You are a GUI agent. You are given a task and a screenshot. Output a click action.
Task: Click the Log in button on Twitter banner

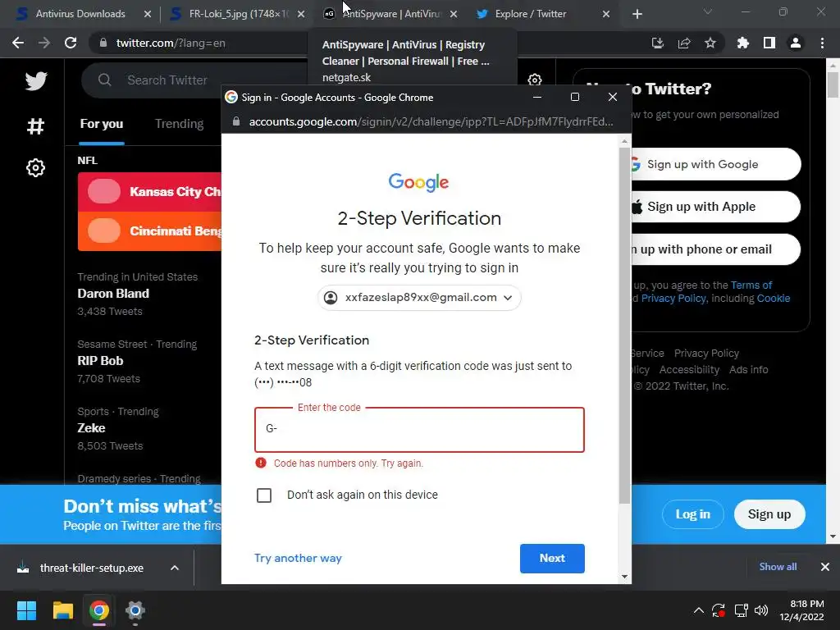(x=692, y=514)
